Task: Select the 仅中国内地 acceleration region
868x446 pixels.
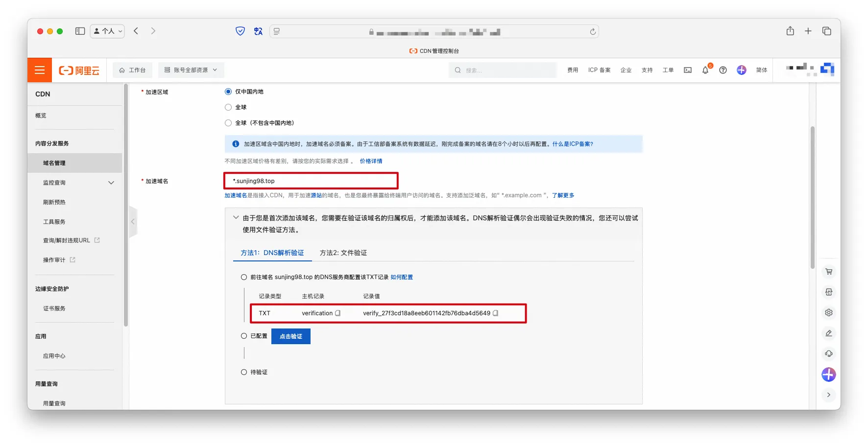Action: (x=228, y=92)
